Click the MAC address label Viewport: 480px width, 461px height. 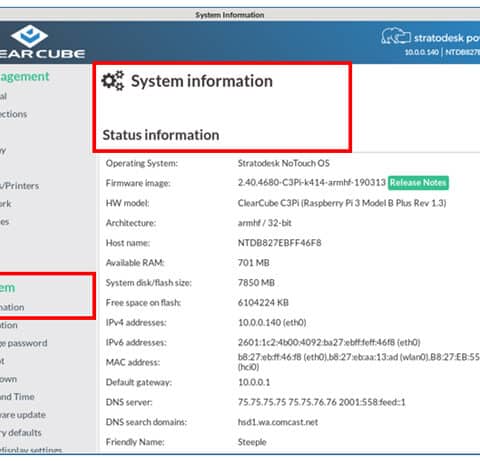[x=133, y=362]
